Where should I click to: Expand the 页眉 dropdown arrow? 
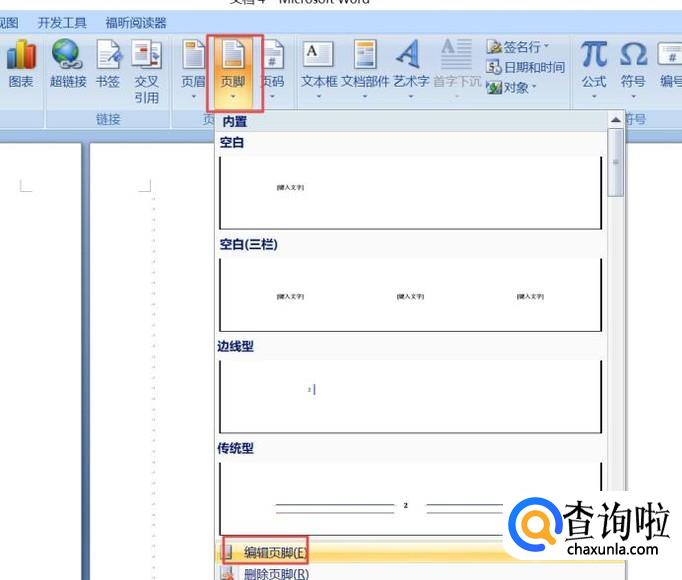tap(194, 97)
